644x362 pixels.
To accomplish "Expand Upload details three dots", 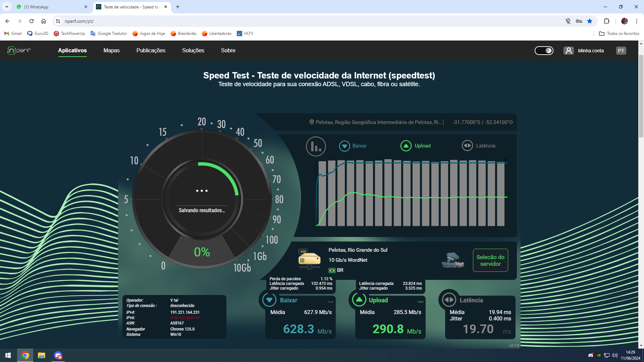I will click(421, 302).
